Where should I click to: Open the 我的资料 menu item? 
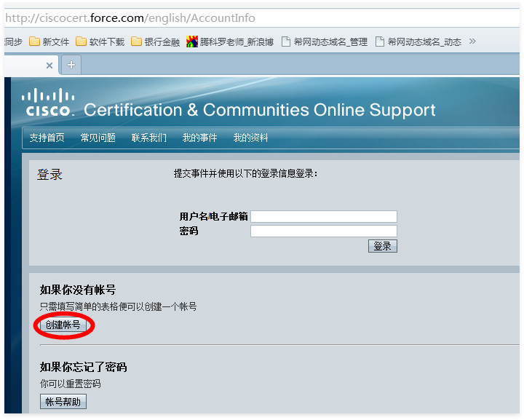pyautogui.click(x=250, y=138)
